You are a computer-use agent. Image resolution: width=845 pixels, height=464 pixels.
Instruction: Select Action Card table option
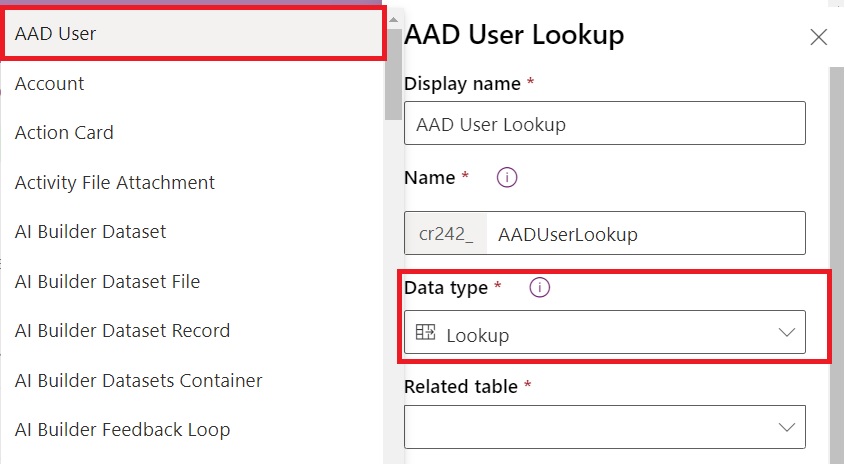tap(190, 133)
